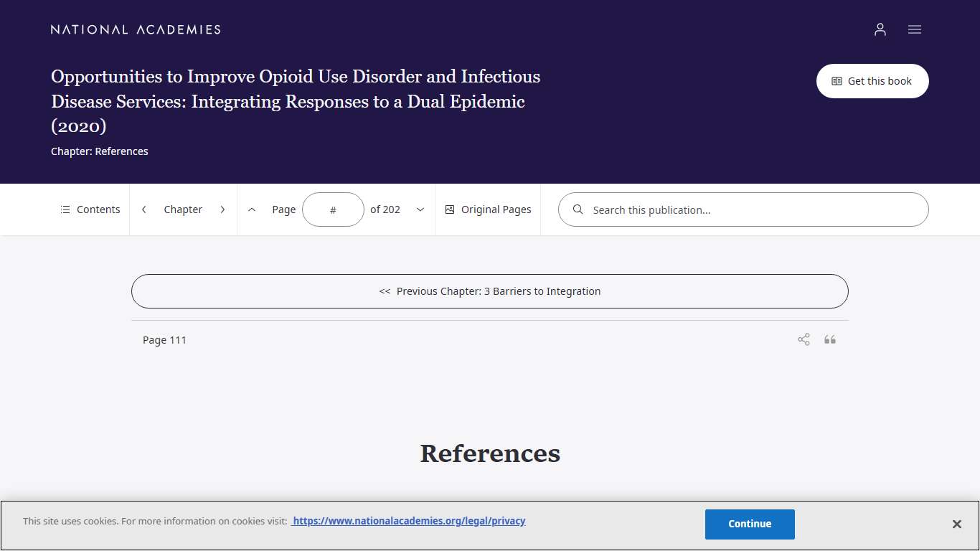Open the chapter navigation labeled Chapter
Viewport: 980px width, 551px height.
183,209
